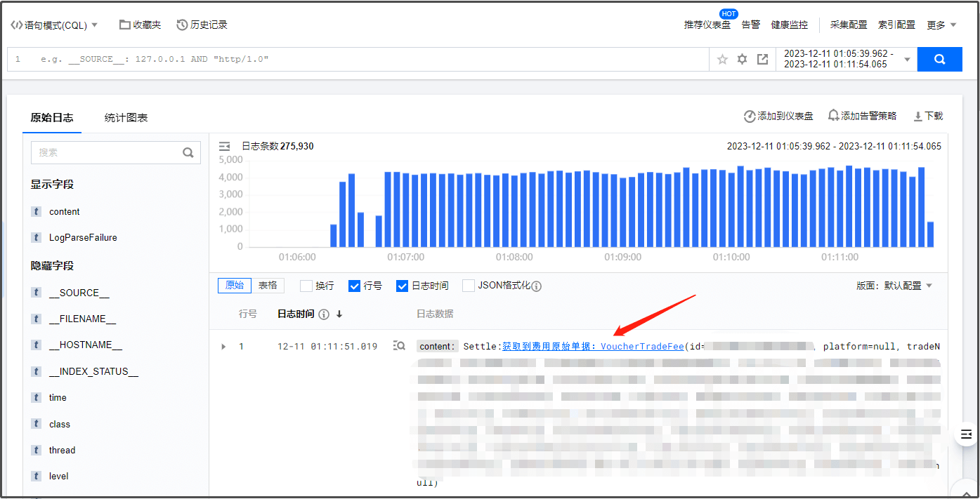
Task: Enable the 换行 checkbox
Action: click(306, 286)
